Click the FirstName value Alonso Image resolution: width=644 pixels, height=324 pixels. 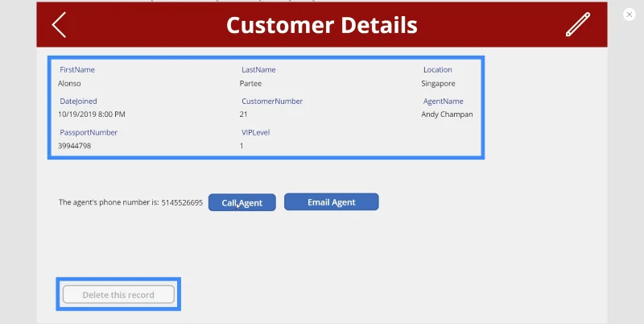(x=69, y=84)
